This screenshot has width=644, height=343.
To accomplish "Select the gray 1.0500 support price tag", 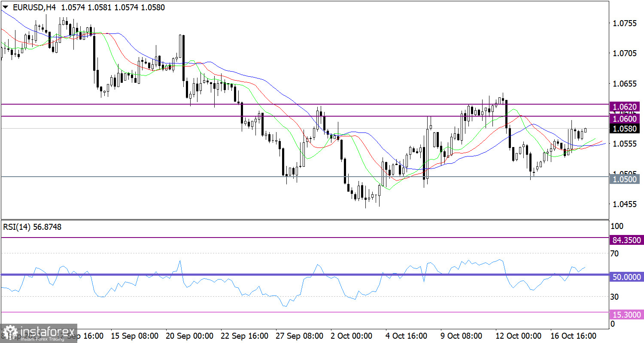I will 625,179.
